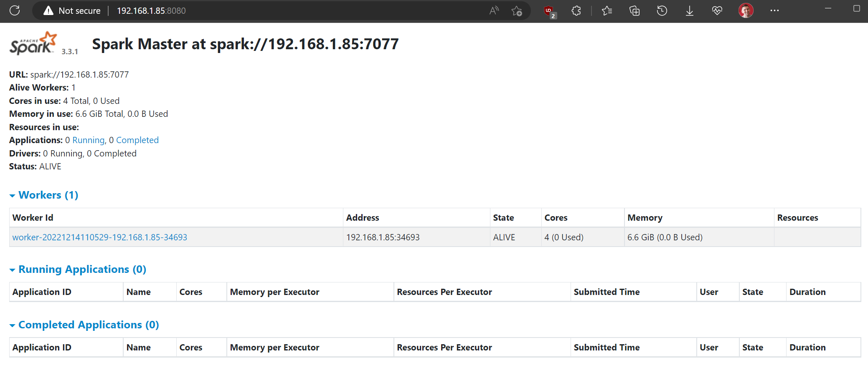The height and width of the screenshot is (378, 868).
Task: Minimize the browser window
Action: click(828, 8)
